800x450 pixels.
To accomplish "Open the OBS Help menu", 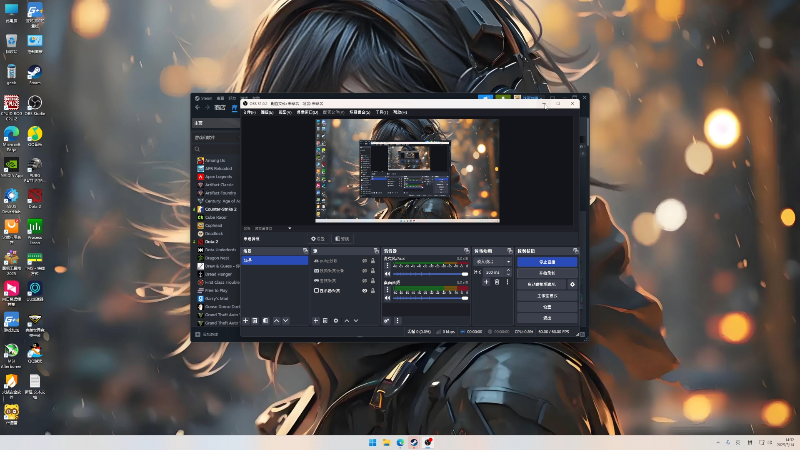I will pos(400,112).
